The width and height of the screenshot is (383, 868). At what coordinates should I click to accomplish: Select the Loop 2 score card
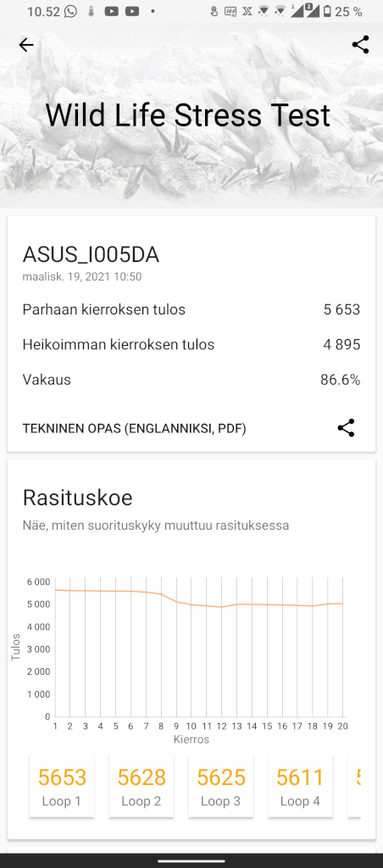pos(142,786)
